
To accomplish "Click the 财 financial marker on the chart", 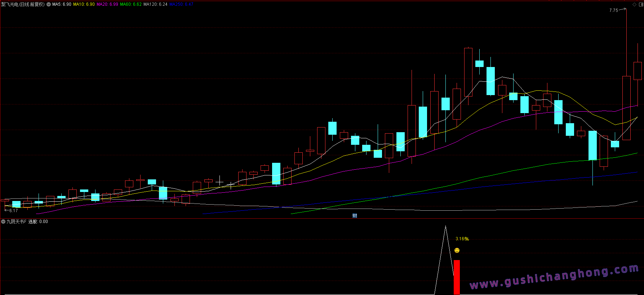I will coord(355,216).
